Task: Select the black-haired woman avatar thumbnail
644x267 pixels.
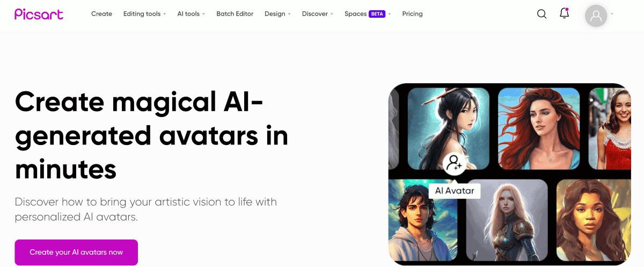Action: pyautogui.click(x=449, y=129)
